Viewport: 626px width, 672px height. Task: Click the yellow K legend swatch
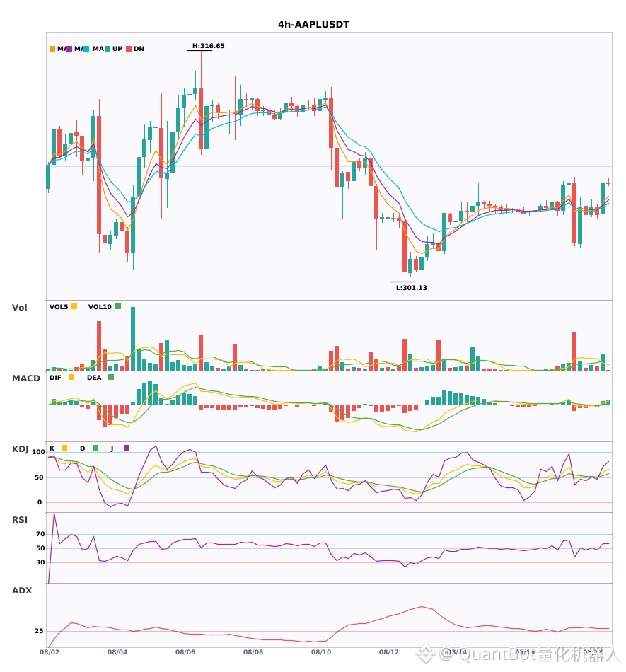[64, 448]
